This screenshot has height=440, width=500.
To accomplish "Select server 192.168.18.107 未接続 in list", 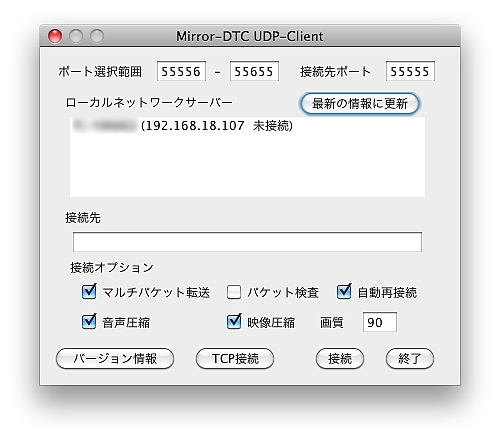I will tap(247, 126).
